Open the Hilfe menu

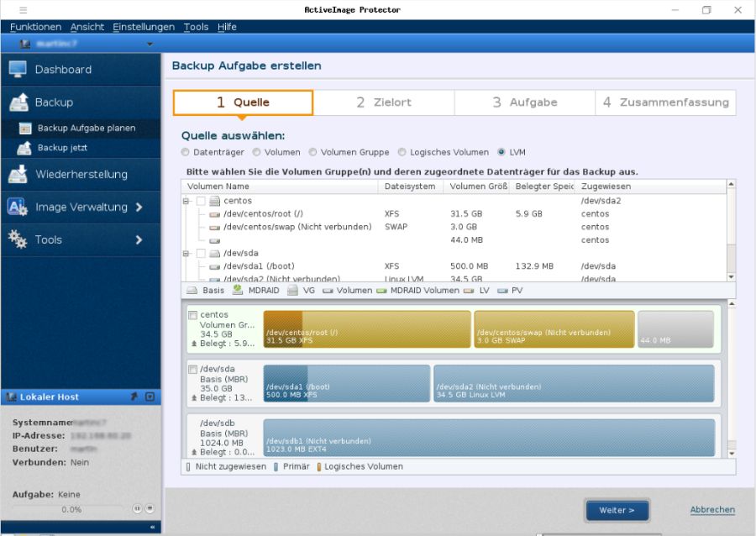click(x=227, y=27)
